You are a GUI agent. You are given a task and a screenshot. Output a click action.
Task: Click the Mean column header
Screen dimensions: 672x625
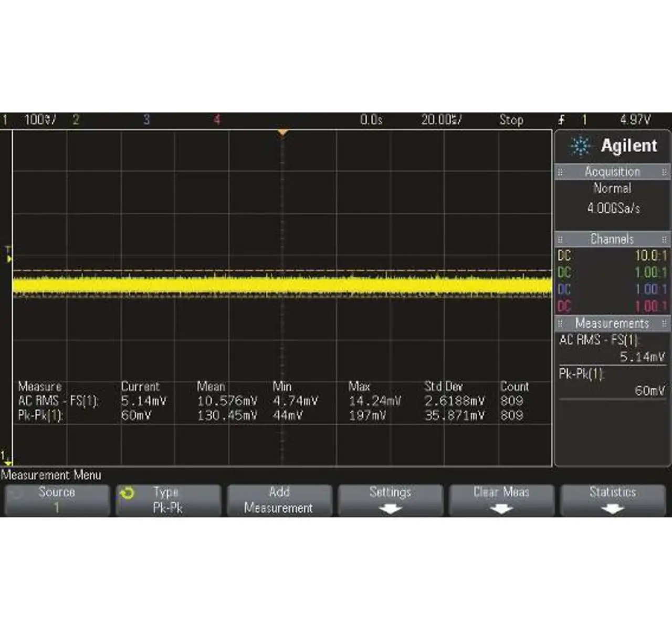[211, 387]
